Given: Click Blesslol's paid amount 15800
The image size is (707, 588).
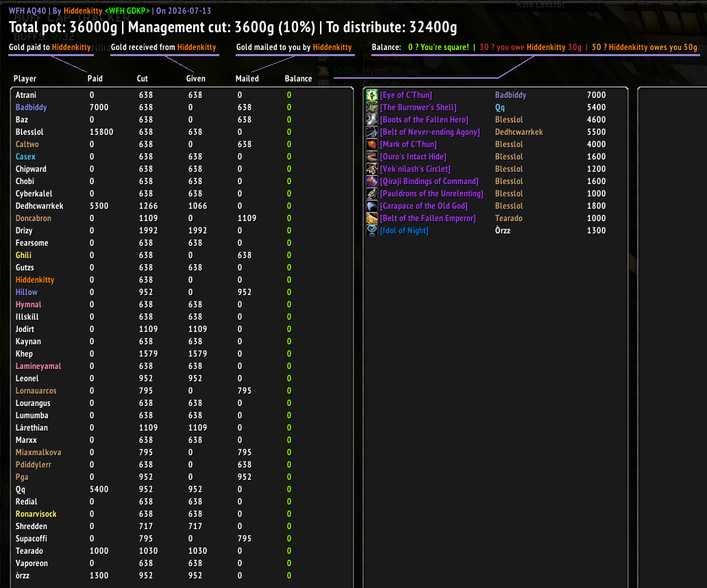Looking at the screenshot, I should pyautogui.click(x=101, y=132).
